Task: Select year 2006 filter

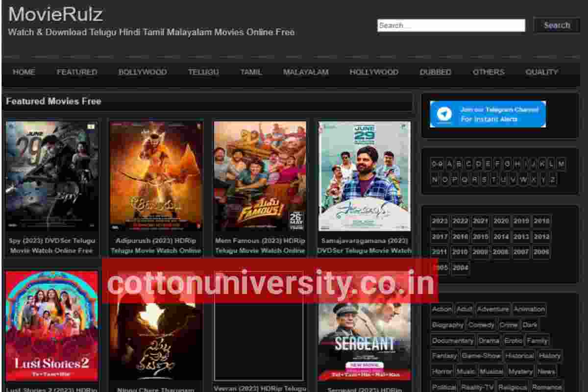Action: (x=541, y=252)
